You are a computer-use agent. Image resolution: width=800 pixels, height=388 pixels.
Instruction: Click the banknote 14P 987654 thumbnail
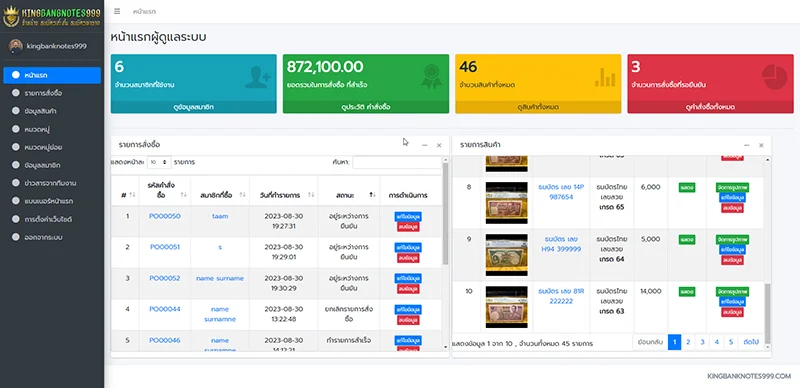pyautogui.click(x=506, y=203)
